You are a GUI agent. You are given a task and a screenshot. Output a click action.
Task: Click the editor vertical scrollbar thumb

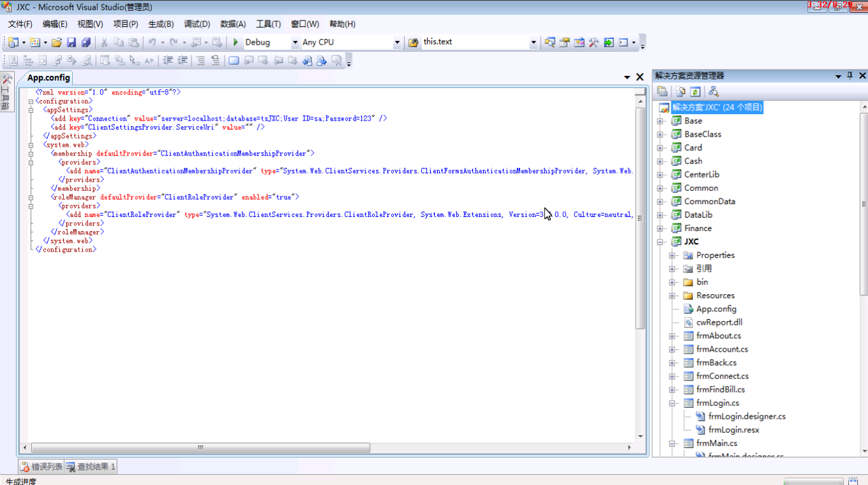click(641, 218)
